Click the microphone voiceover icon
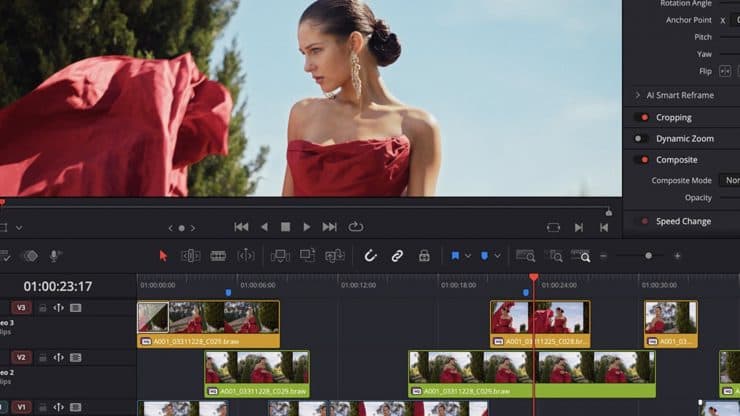The width and height of the screenshot is (740, 416). [x=54, y=256]
